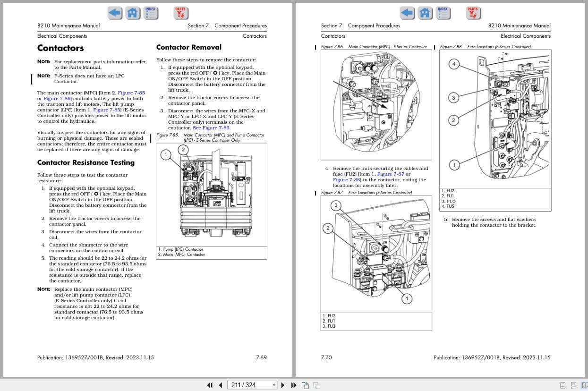Click the Figure 7-87 fuse locations diagram

coord(376,254)
